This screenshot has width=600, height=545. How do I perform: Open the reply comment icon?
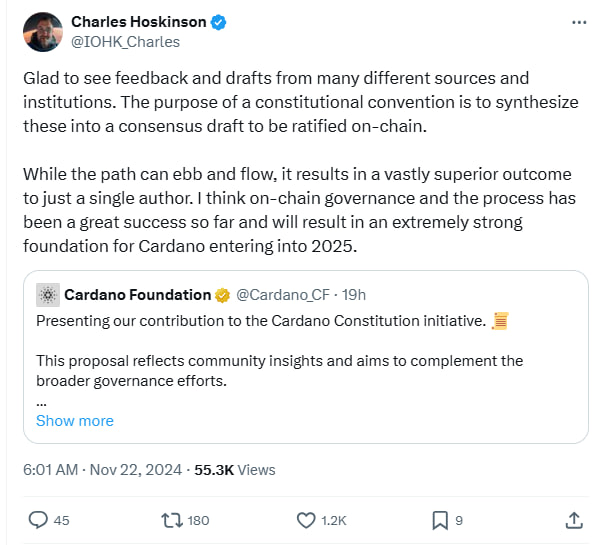point(38,520)
